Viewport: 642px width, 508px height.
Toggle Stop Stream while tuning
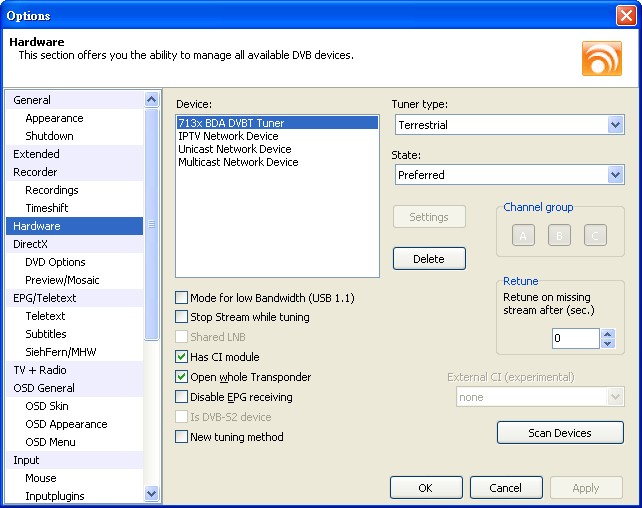click(182, 317)
